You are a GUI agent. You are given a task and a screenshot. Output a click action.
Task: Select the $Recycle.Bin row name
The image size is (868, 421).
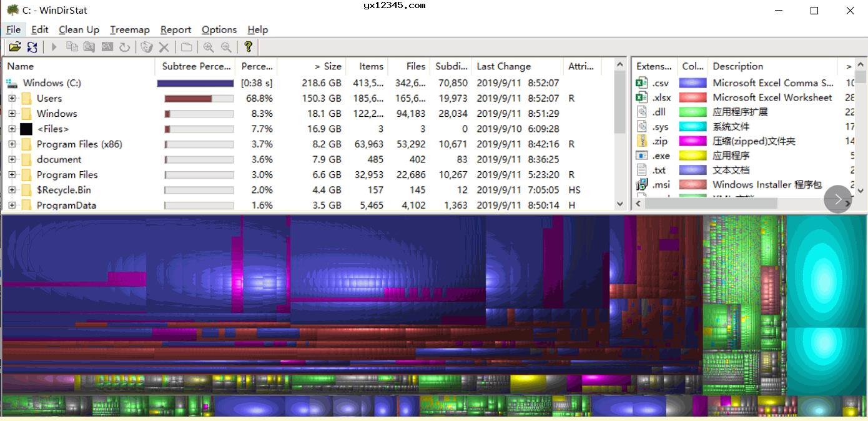click(64, 190)
